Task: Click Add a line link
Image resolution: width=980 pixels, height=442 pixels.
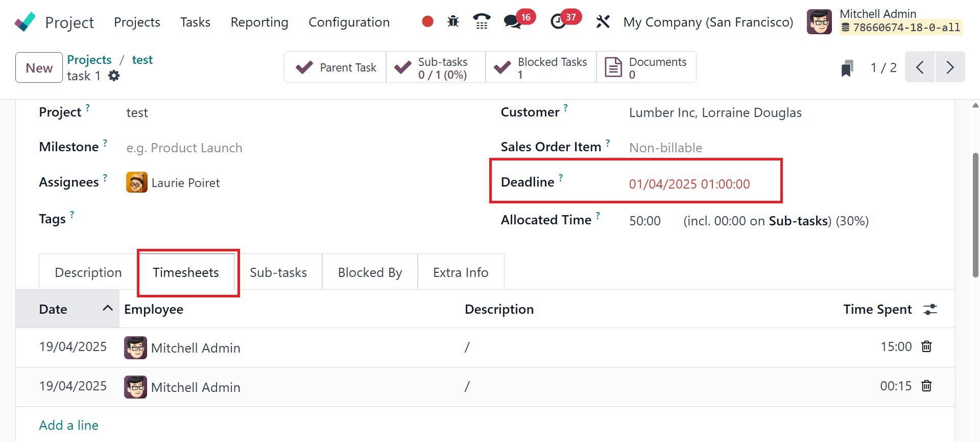Action: pos(69,425)
